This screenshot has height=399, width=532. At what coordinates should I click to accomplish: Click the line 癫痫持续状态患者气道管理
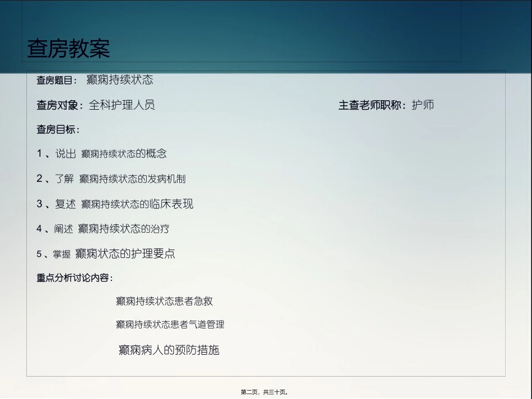(x=170, y=325)
